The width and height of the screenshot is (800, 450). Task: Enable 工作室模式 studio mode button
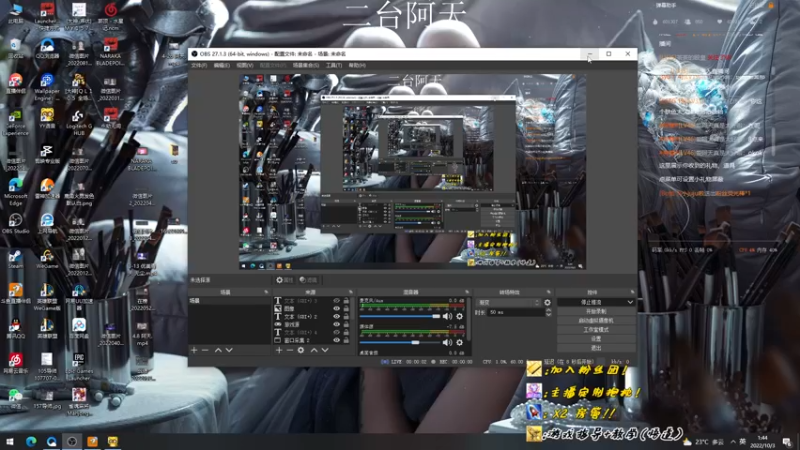pyautogui.click(x=596, y=330)
